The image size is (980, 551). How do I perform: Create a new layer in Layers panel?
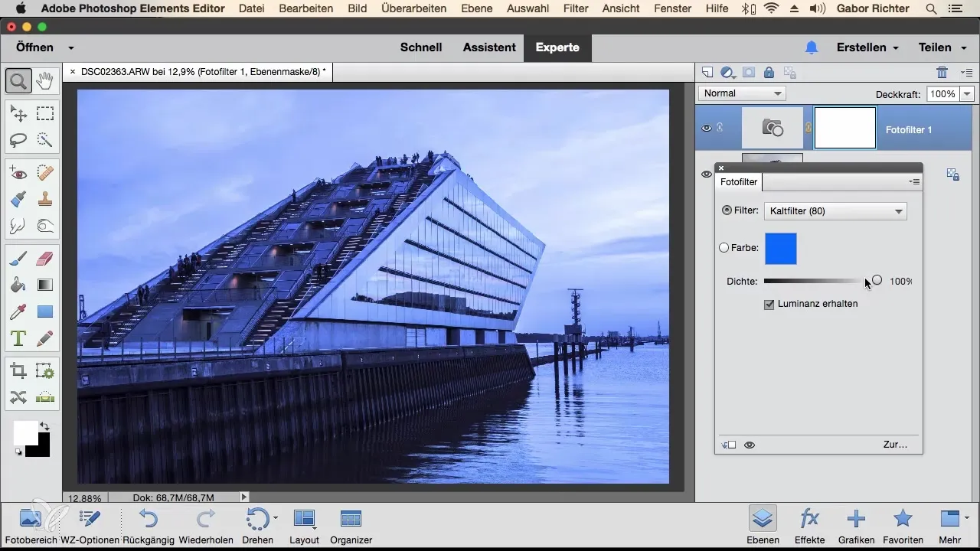click(x=707, y=73)
